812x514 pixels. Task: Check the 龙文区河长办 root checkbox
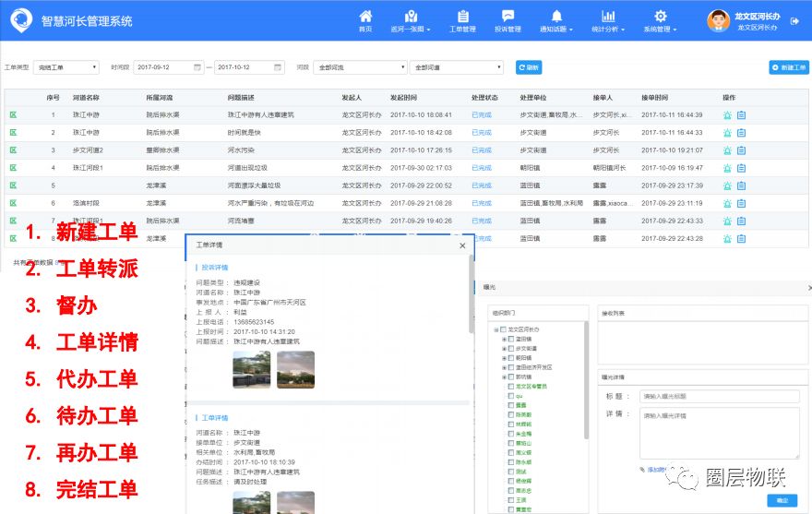coord(503,329)
